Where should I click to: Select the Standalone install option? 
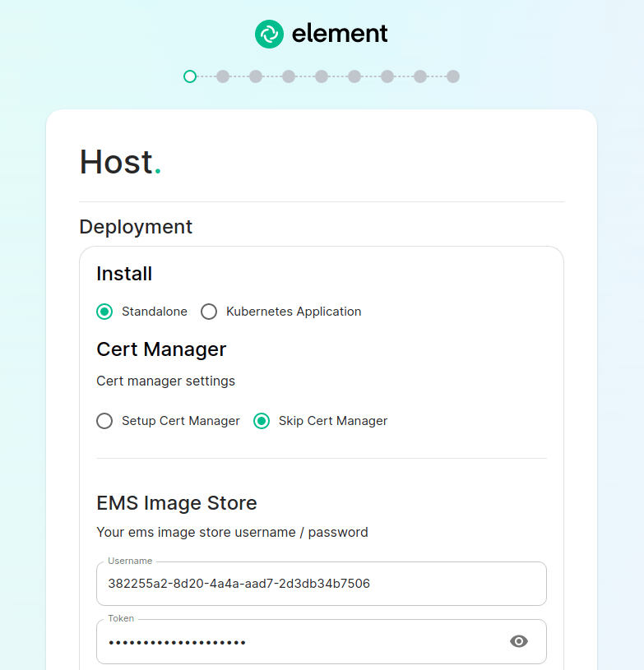tap(104, 312)
